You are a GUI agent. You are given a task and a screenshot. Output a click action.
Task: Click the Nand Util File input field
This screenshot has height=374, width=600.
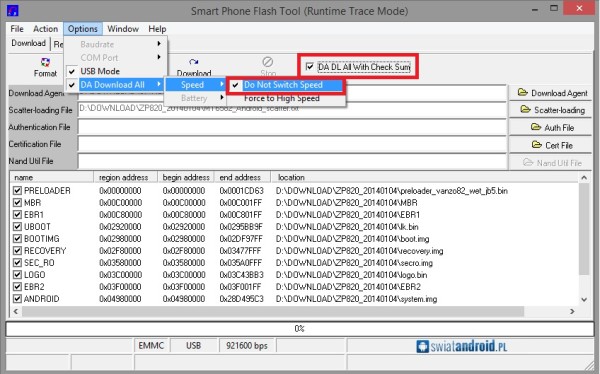click(292, 161)
